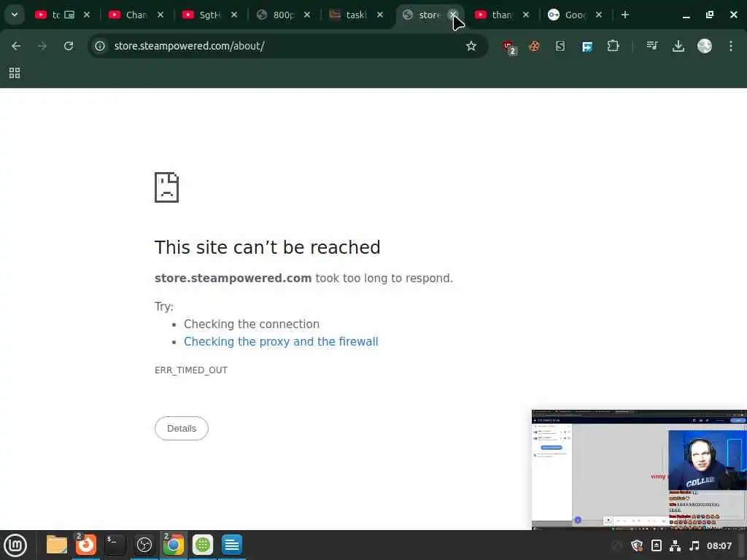Close the 'store' tab

(453, 15)
